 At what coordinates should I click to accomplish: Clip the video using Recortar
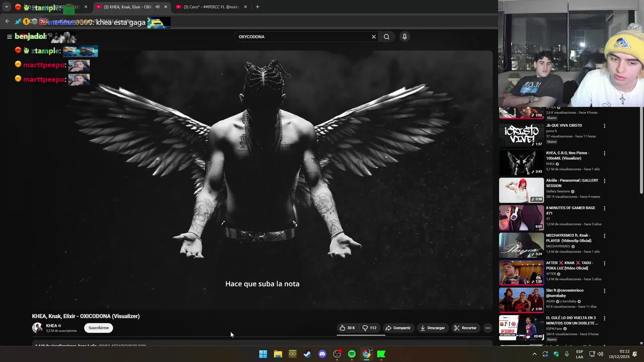[465, 328]
